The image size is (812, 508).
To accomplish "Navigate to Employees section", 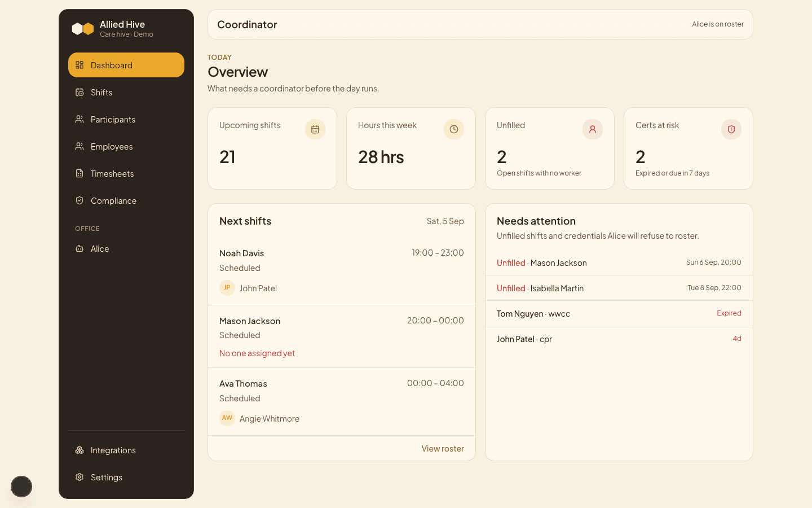I will pyautogui.click(x=126, y=146).
